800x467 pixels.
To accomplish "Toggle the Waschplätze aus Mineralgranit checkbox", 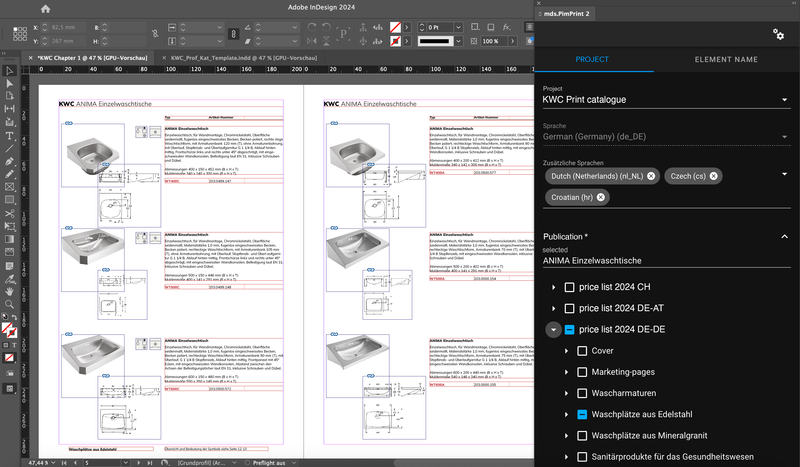I will pos(581,435).
